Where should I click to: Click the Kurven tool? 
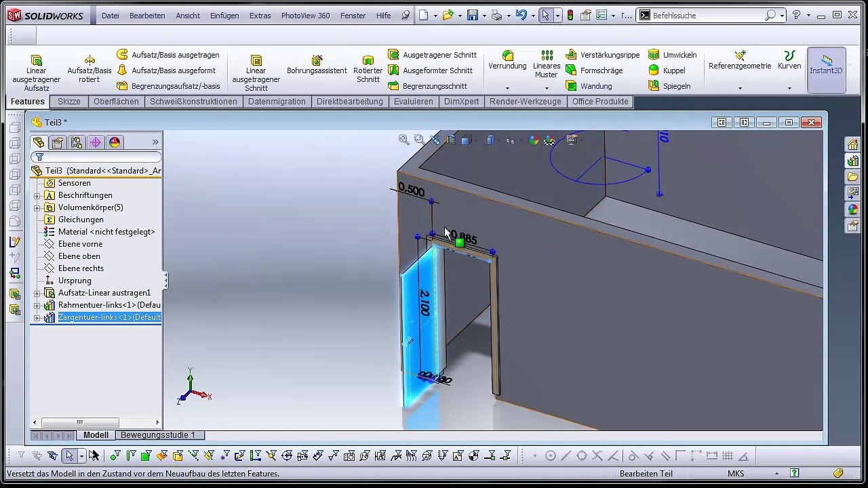pyautogui.click(x=789, y=60)
